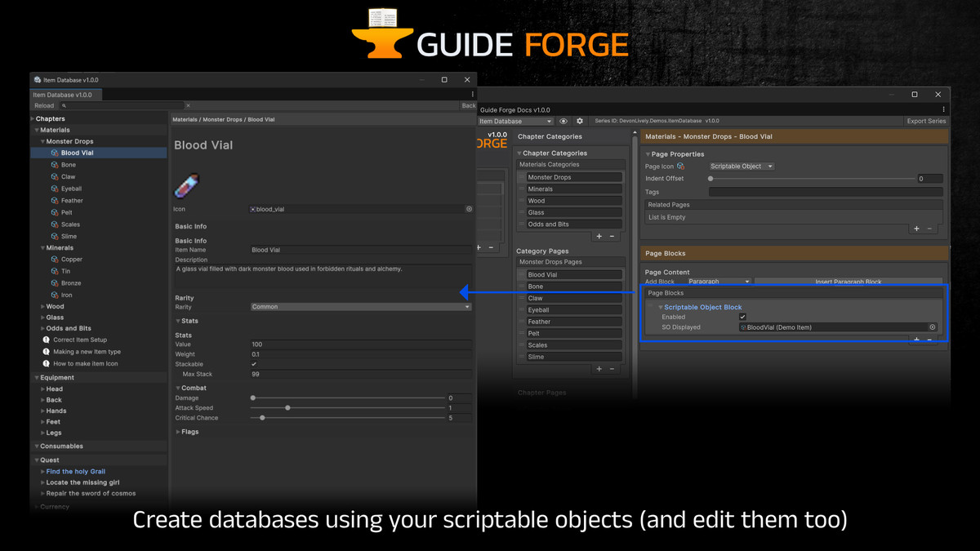Remove chapter category with minus button

point(612,236)
